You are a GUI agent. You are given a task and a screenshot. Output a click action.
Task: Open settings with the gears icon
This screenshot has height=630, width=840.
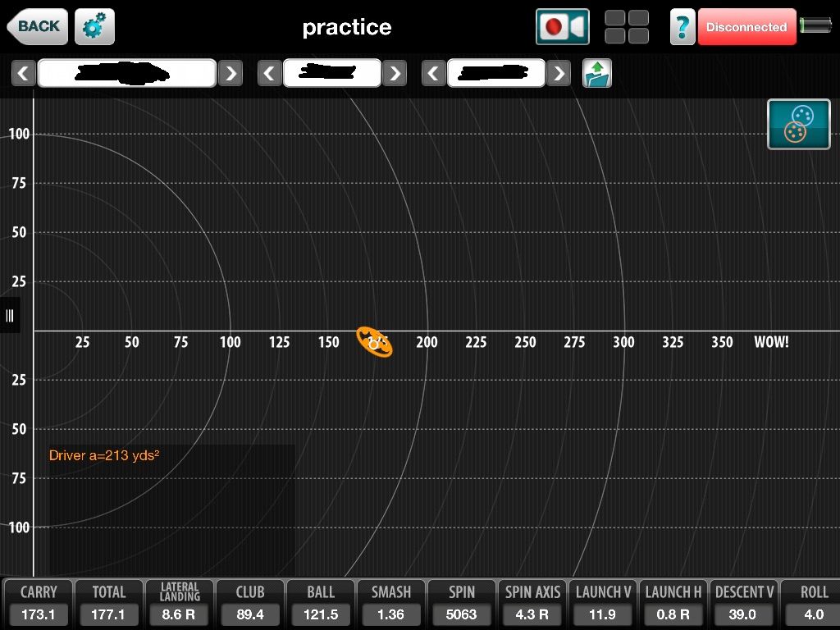[95, 26]
